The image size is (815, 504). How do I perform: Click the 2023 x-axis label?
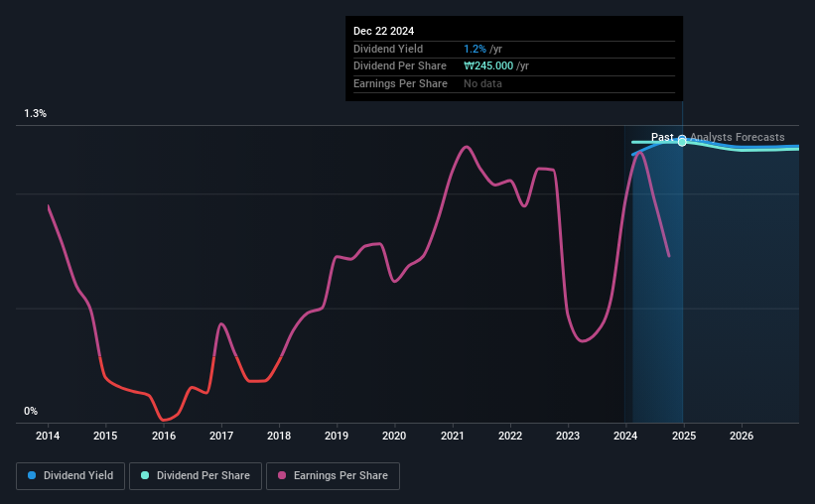point(568,436)
